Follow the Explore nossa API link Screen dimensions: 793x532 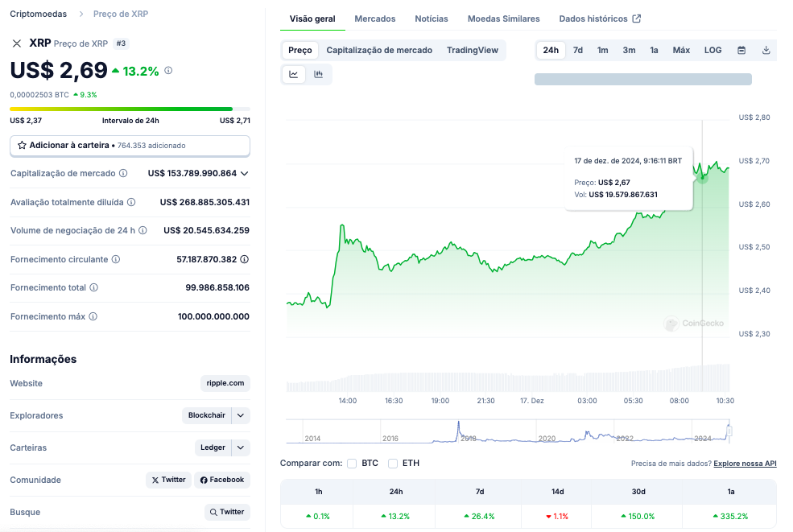[x=745, y=464]
